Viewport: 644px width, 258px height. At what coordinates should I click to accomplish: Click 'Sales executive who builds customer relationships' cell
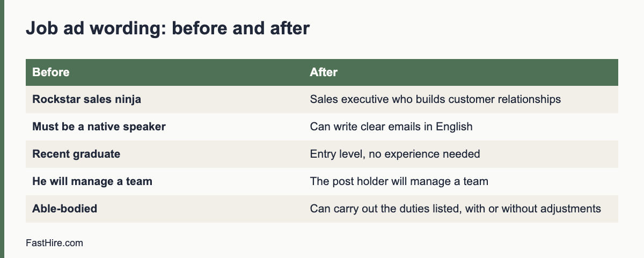(460, 99)
